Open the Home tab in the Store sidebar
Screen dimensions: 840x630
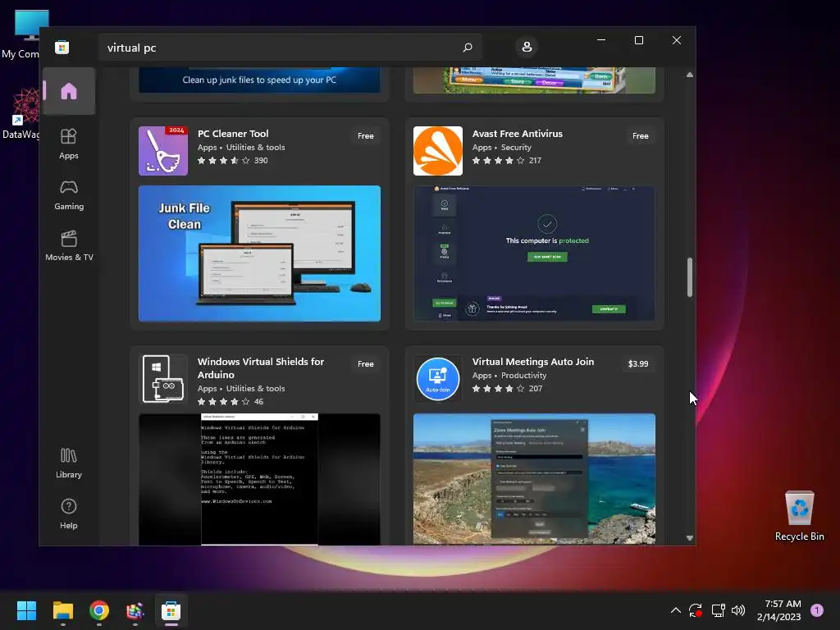[x=69, y=91]
